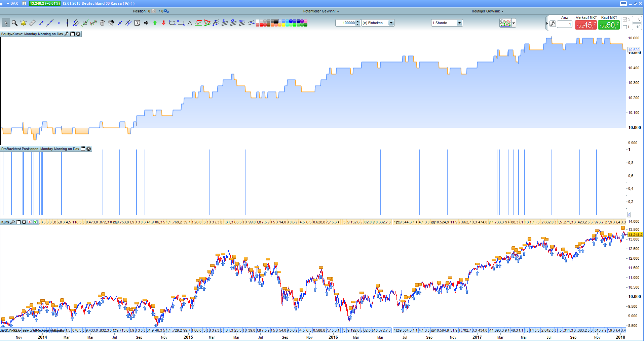
Task: Close the Equity-Kurve panel
Action: pos(78,34)
